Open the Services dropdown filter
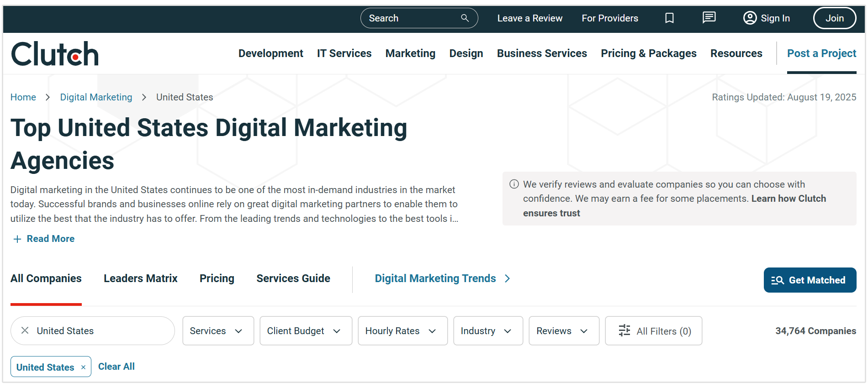Screen dimensions: 868x388 click(218, 331)
